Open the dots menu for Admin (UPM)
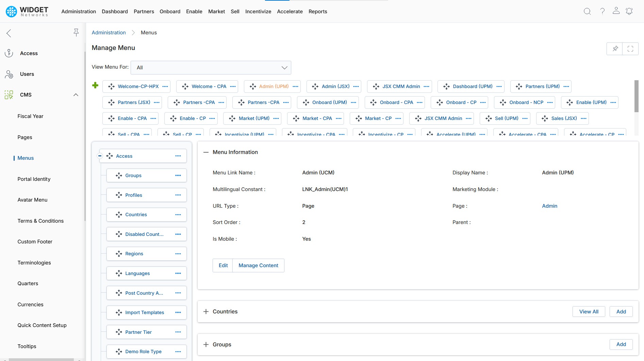The image size is (644, 361). (295, 86)
